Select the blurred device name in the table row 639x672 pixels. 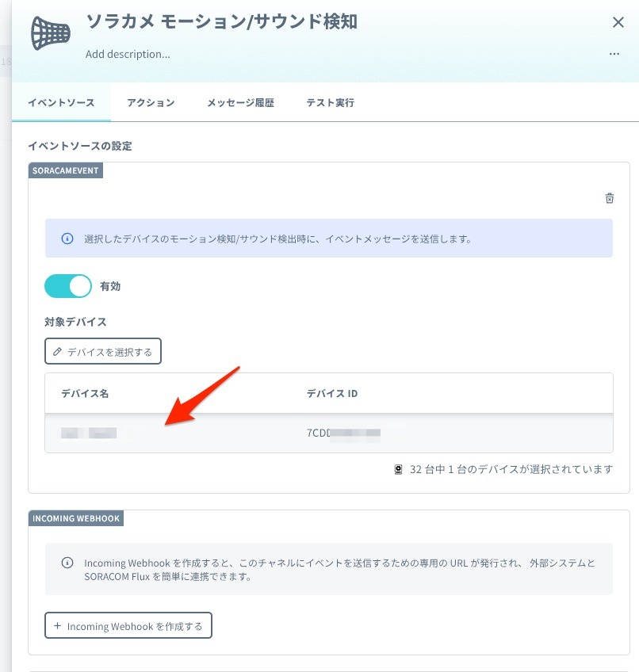pos(90,433)
